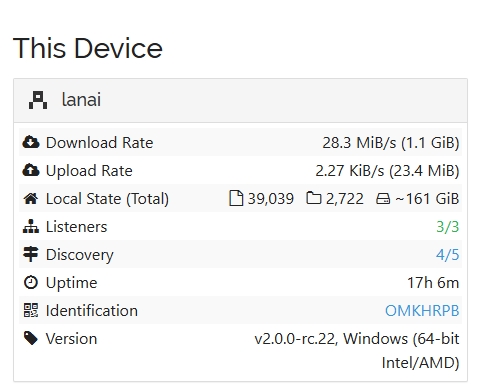The height and width of the screenshot is (391, 481).
Task: Toggle Download Rate 28.3 MiB/s value display
Action: pos(391,143)
